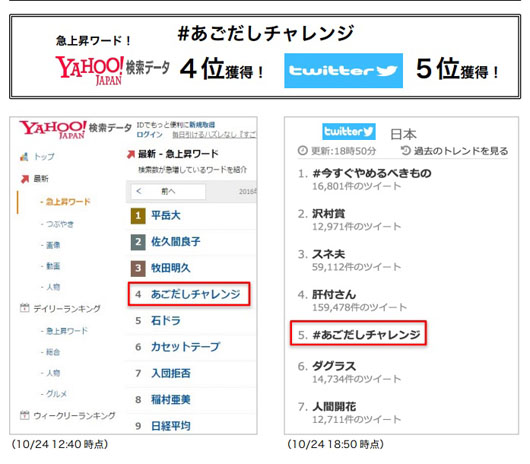Screen dimensions: 530x464
Task: Click the 12,971件のツイート count
Action: click(x=357, y=226)
